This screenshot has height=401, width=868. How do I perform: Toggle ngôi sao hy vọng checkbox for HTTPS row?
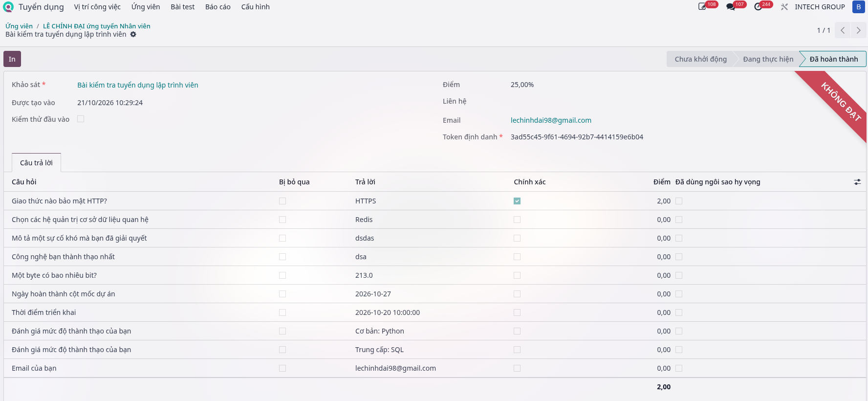(x=679, y=201)
